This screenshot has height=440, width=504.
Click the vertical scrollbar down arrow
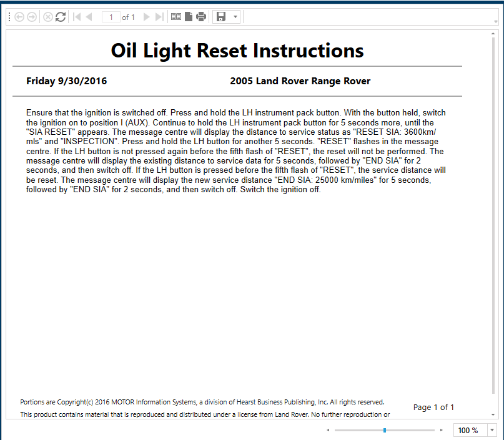coord(493,414)
